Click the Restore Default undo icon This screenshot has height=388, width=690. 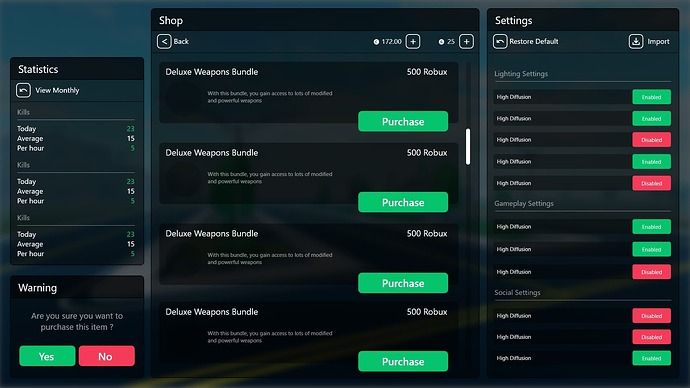tap(500, 41)
